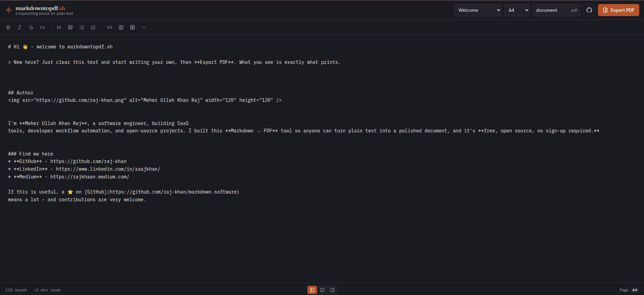The image size is (644, 295).
Task: Click the 'New here?' blockquote line
Action: [x=174, y=62]
